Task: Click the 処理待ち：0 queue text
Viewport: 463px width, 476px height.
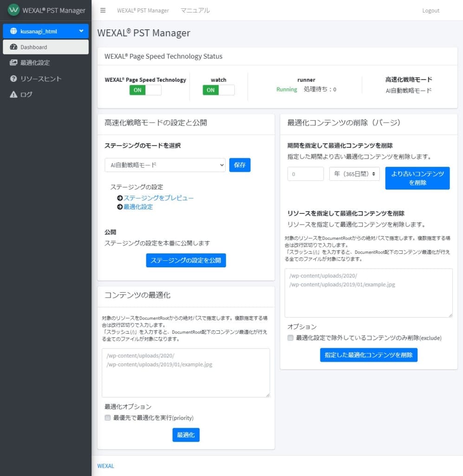Action: click(320, 89)
